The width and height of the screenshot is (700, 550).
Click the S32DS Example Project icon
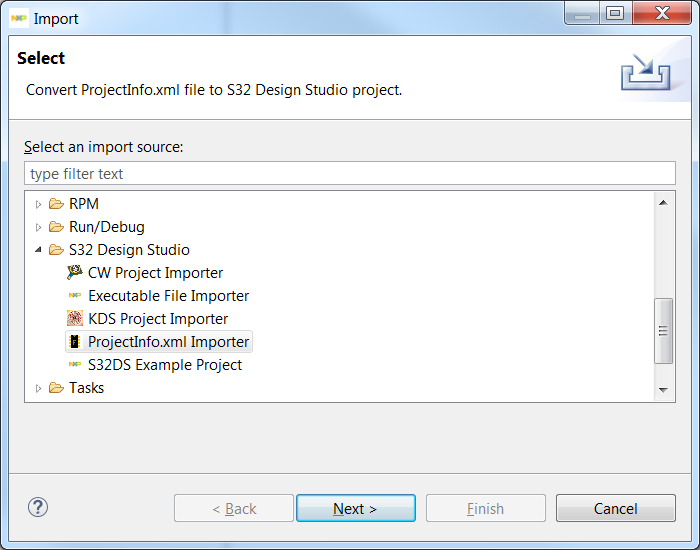coord(75,365)
